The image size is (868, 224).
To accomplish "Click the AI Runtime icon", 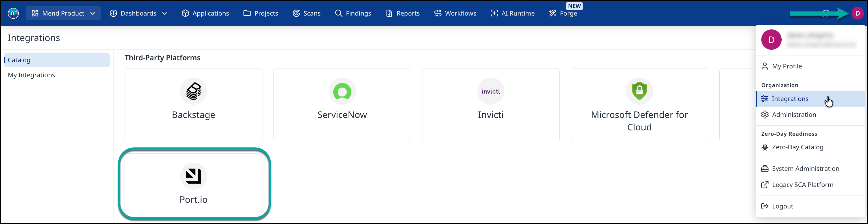I will [494, 13].
